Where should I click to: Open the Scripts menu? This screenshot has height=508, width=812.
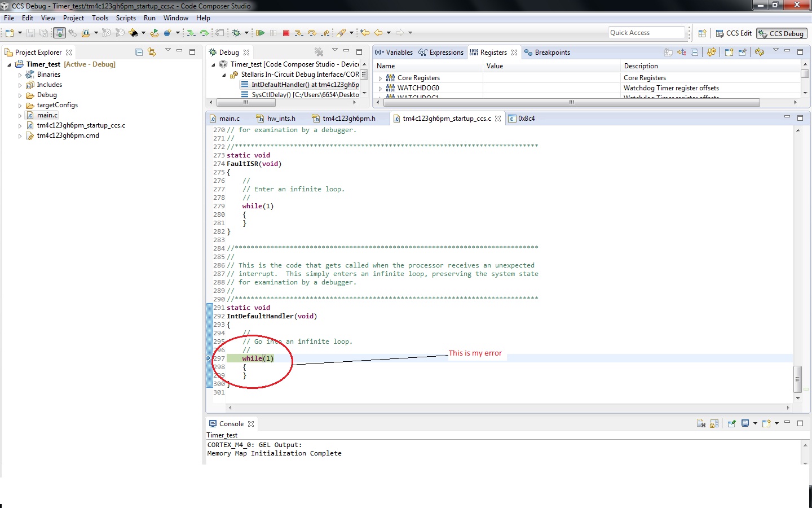126,18
